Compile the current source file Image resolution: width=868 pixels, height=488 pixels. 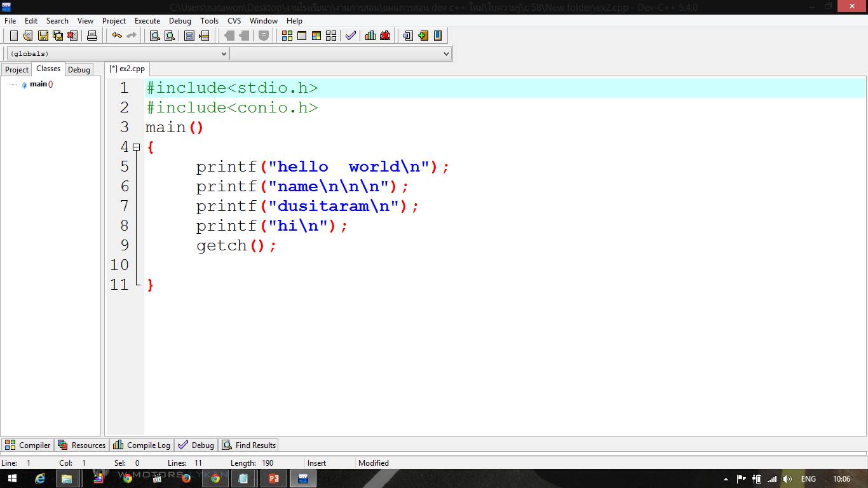[288, 36]
